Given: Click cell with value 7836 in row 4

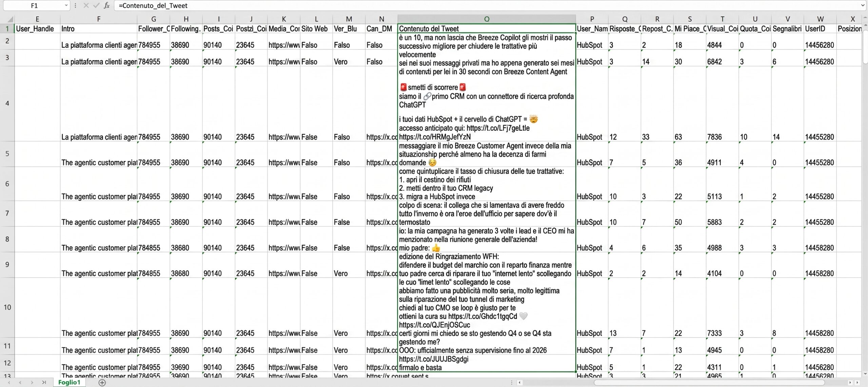Looking at the screenshot, I should [x=723, y=104].
